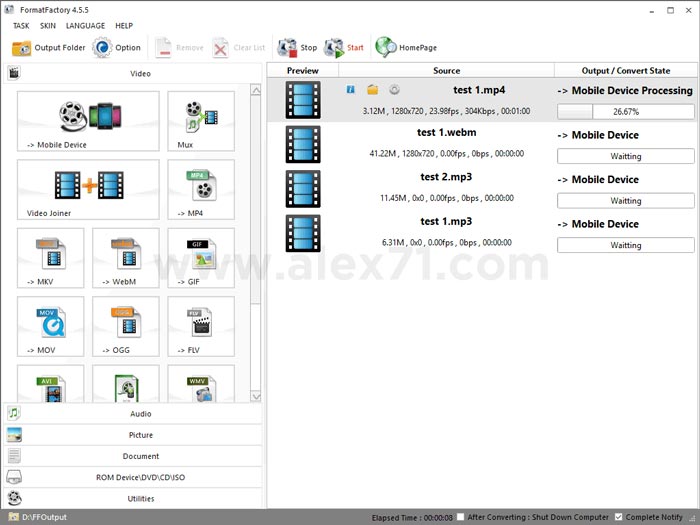Expand the Picture category section
Viewport: 700px width, 525px height.
point(133,435)
